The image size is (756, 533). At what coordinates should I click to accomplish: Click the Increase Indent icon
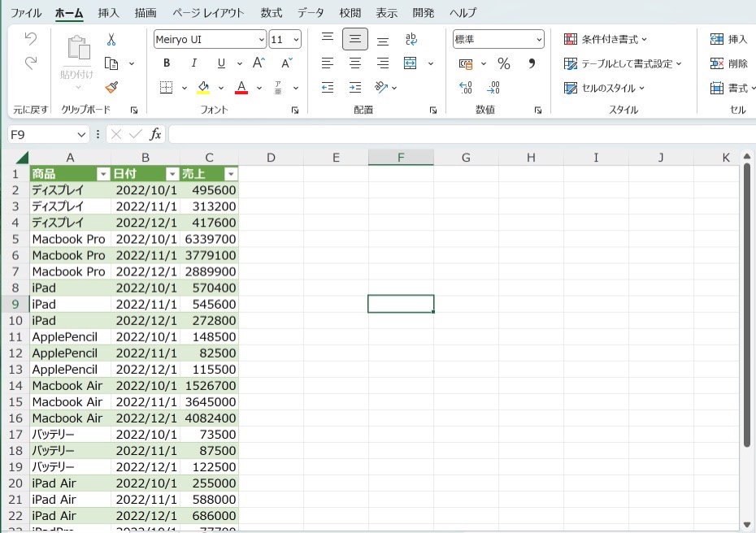pos(355,87)
